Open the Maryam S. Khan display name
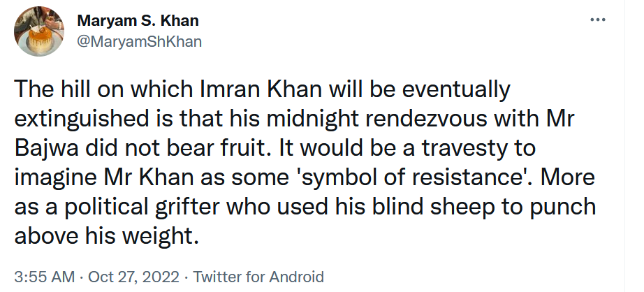The image size is (644, 292). pyautogui.click(x=138, y=20)
